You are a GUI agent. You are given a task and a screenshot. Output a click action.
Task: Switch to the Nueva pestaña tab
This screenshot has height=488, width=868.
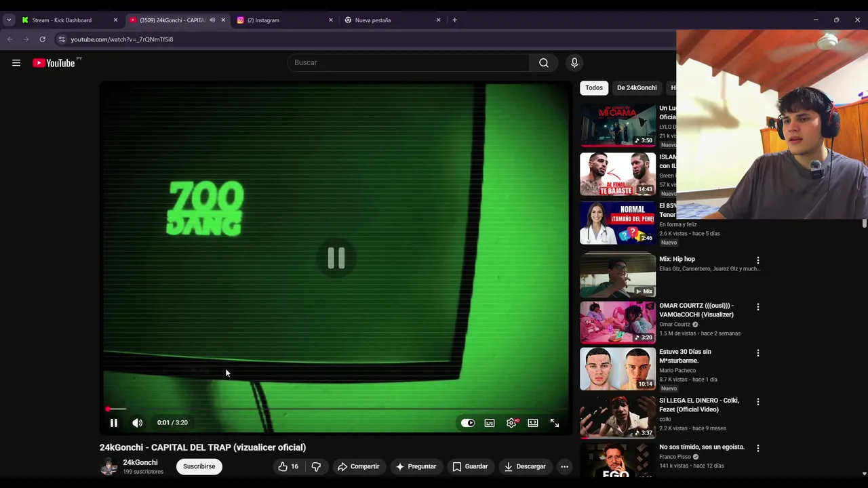pyautogui.click(x=390, y=20)
